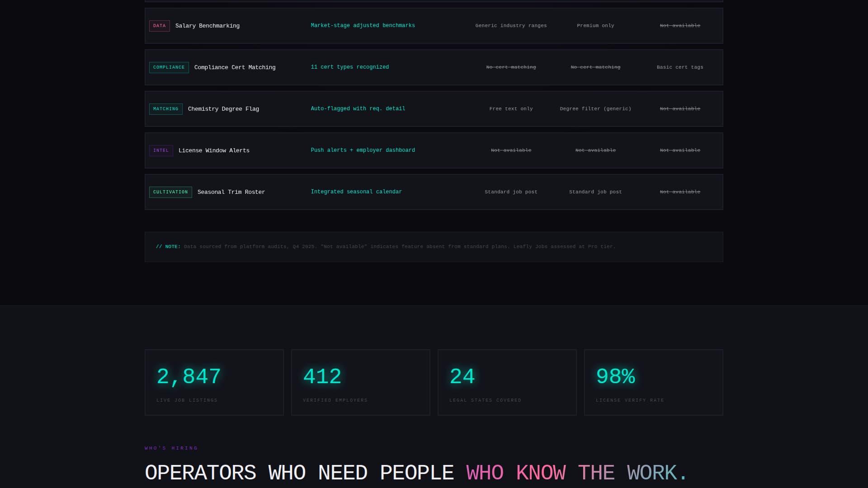Viewport: 868px width, 488px height.
Task: Click the '// NOTE:' label
Action: click(x=168, y=247)
